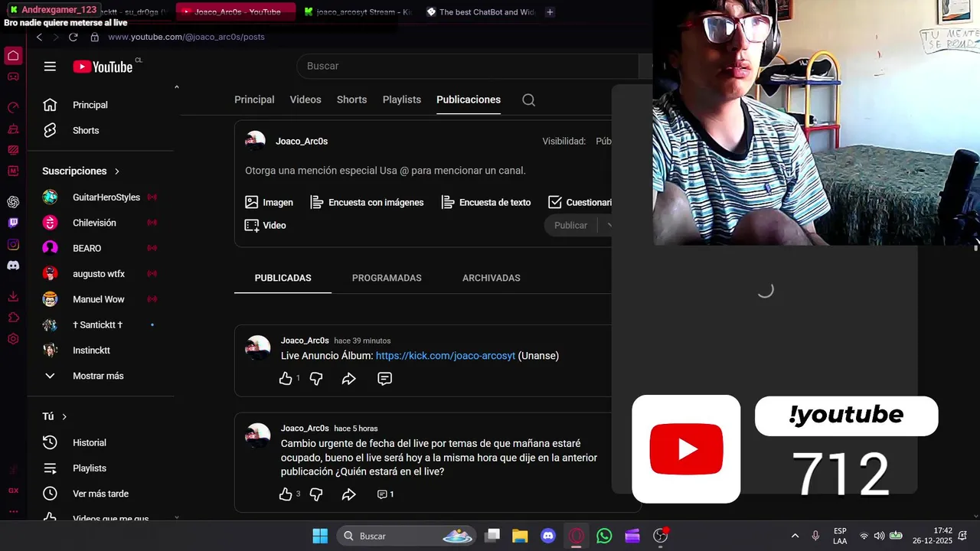Show hidden icons in system tray

coord(795,536)
